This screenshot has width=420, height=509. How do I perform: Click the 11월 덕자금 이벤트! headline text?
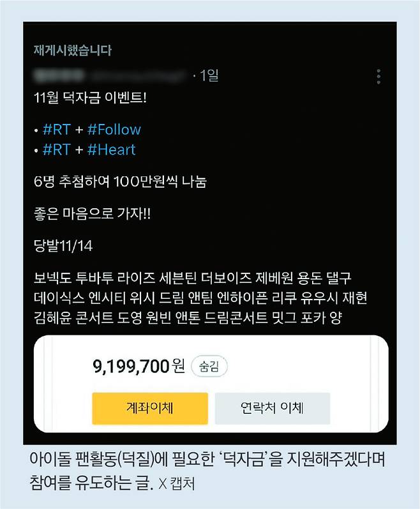click(90, 97)
